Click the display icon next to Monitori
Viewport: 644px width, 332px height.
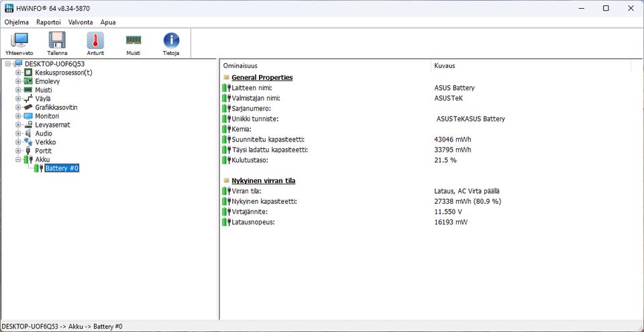(x=28, y=116)
